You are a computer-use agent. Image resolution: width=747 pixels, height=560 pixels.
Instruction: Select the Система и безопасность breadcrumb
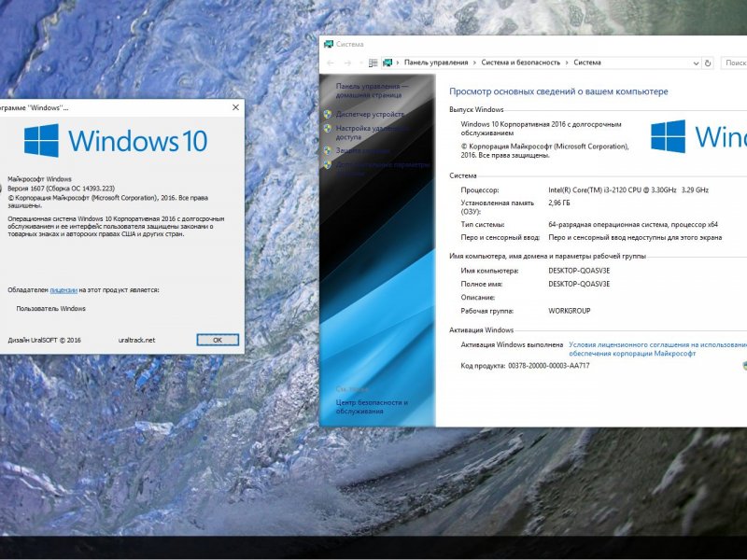521,63
